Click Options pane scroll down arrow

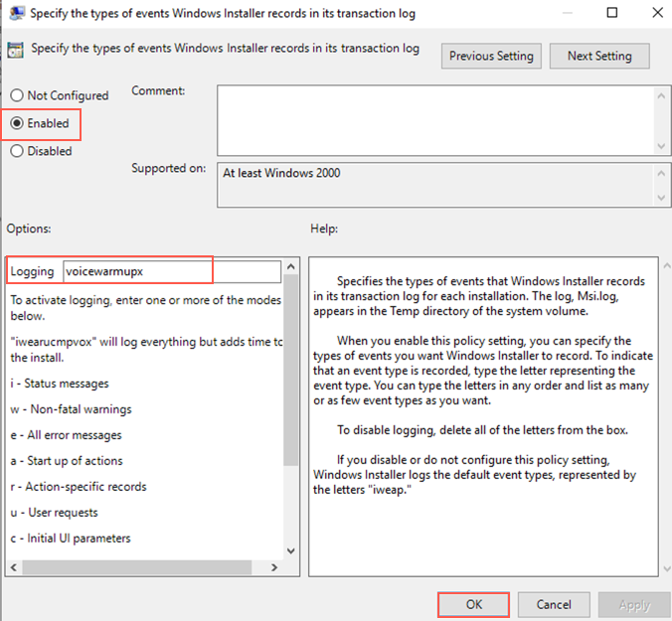pos(290,550)
